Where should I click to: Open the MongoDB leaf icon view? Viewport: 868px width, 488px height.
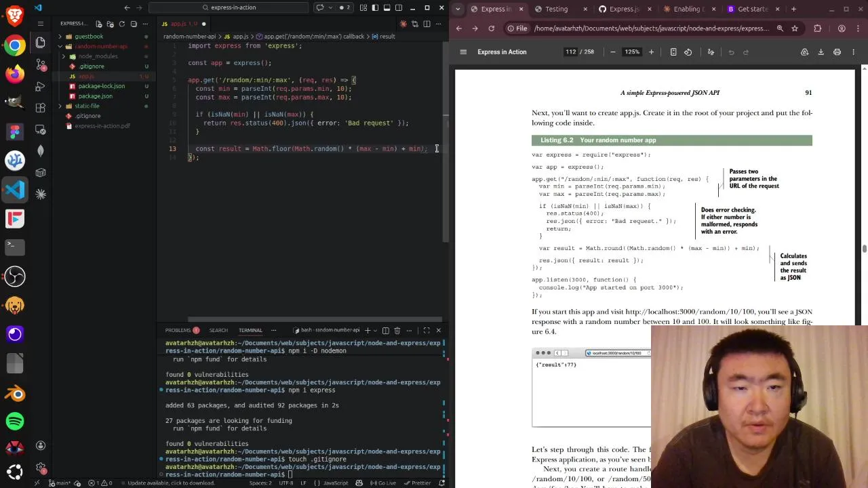[x=40, y=151]
